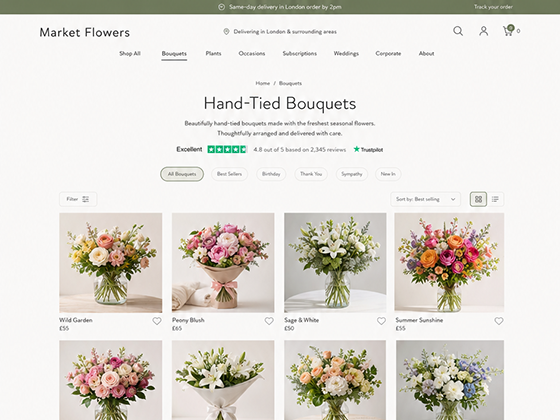Viewport: 560px width, 420px height.
Task: Open the Sort by Best selling dropdown
Action: pyautogui.click(x=425, y=199)
